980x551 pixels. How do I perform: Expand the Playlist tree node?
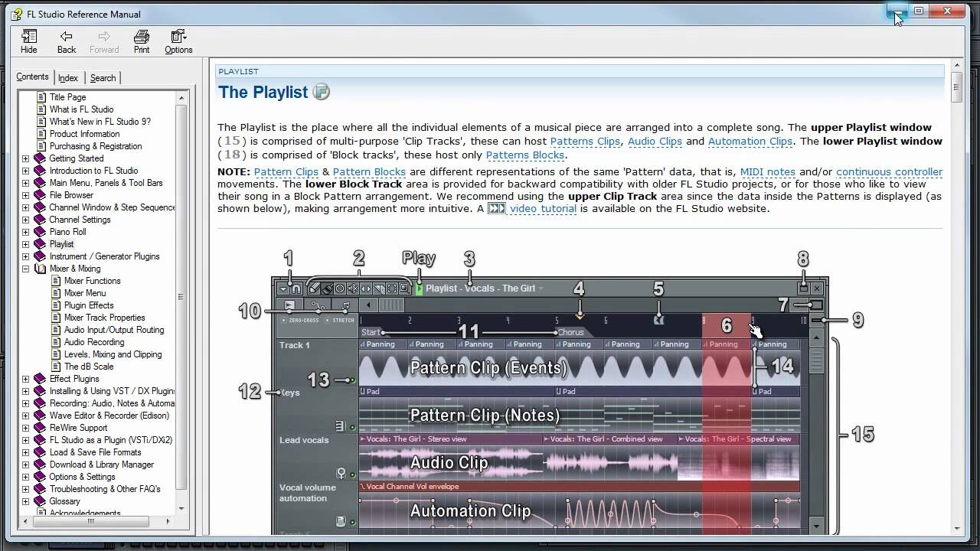(x=25, y=244)
